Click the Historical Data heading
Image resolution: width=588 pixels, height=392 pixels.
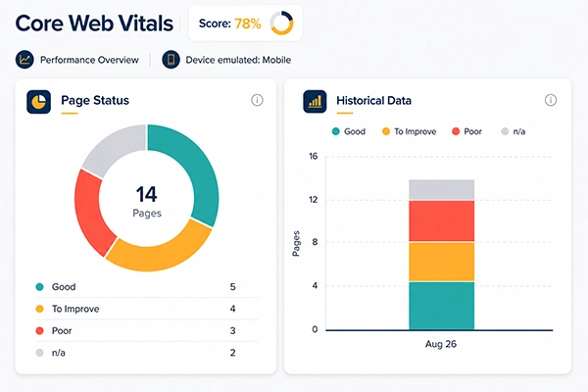(374, 101)
